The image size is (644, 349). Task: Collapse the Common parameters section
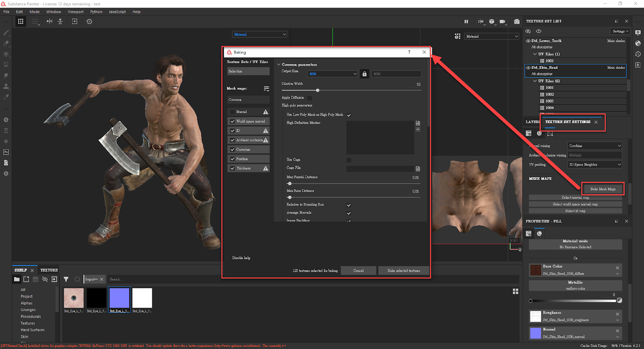click(279, 64)
